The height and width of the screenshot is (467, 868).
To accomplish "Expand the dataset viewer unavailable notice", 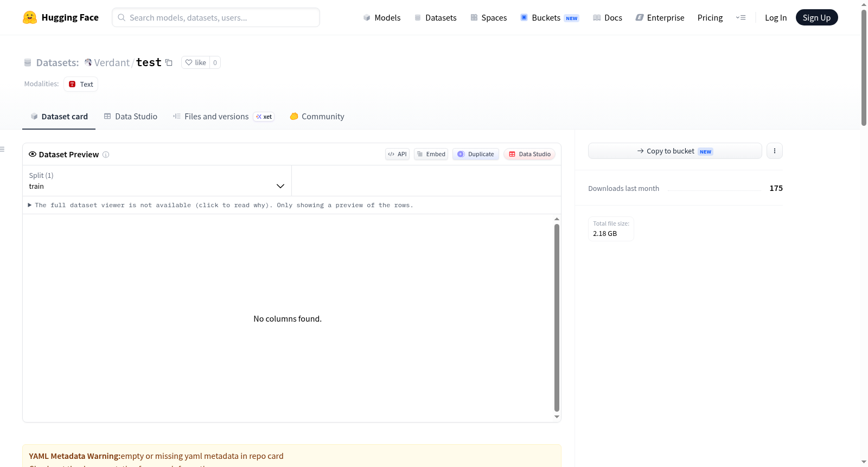I will tap(221, 205).
